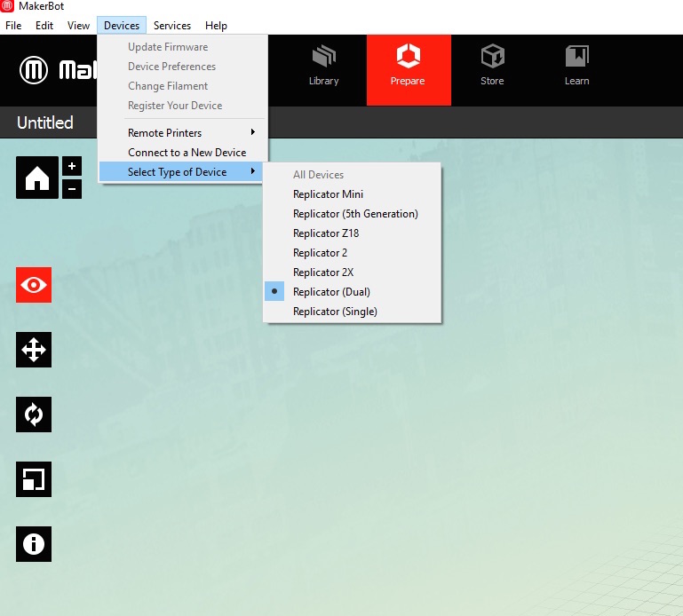Open the Help menu
Screen dimensions: 683x616
click(x=216, y=26)
